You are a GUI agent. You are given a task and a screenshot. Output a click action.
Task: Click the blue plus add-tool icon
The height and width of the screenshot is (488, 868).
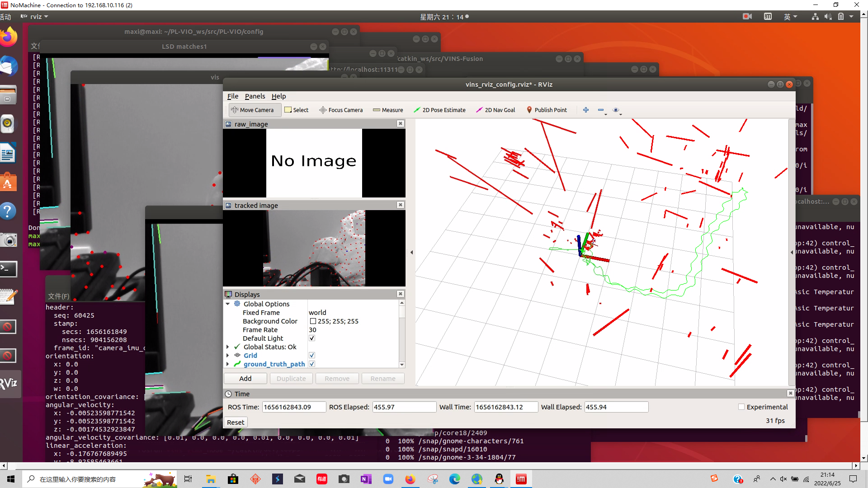pos(586,110)
